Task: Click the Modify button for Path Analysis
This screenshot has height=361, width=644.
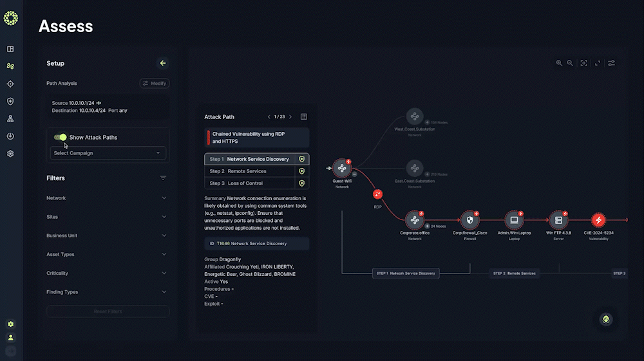Action: click(155, 83)
